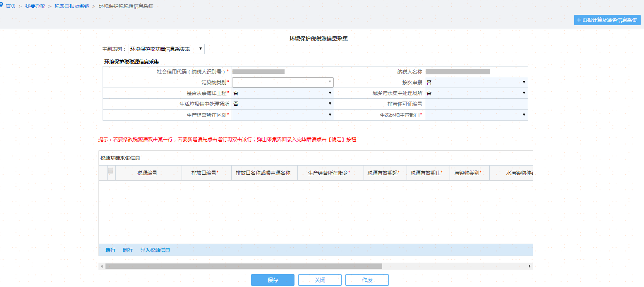Image resolution: width=644 pixels, height=287 pixels.
Task: Click the 保存 button
Action: click(273, 280)
